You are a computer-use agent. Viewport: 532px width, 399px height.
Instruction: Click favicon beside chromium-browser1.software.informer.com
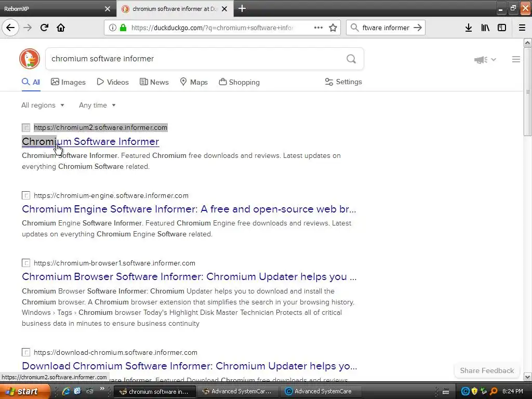pyautogui.click(x=26, y=263)
